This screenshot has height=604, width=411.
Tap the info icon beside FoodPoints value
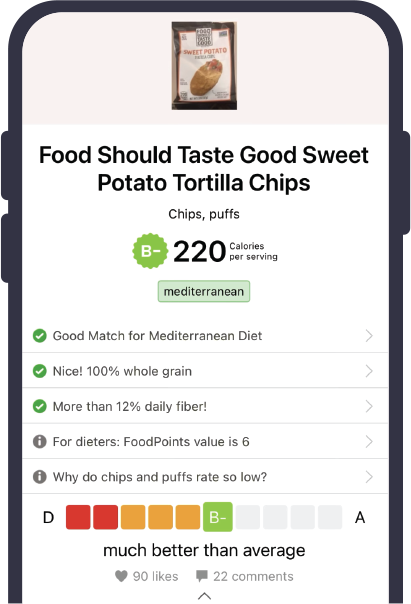pos(40,441)
